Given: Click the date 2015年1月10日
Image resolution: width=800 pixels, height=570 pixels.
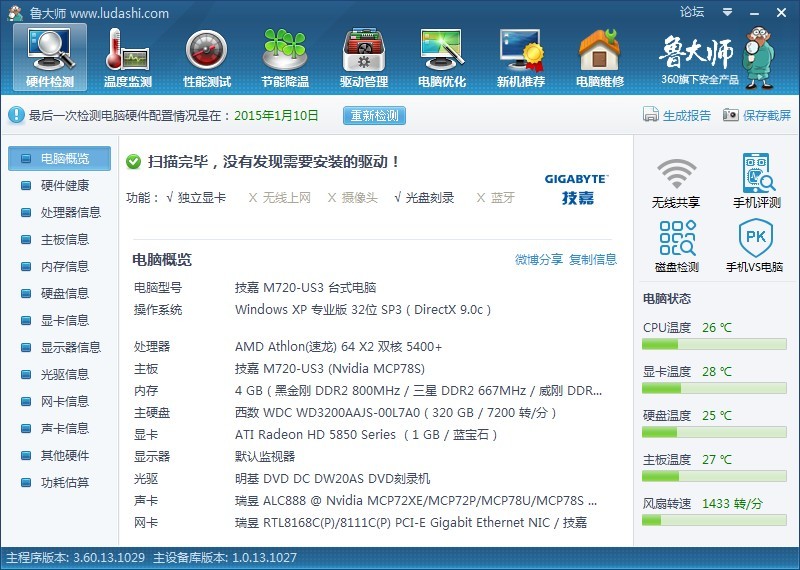Looking at the screenshot, I should point(276,115).
